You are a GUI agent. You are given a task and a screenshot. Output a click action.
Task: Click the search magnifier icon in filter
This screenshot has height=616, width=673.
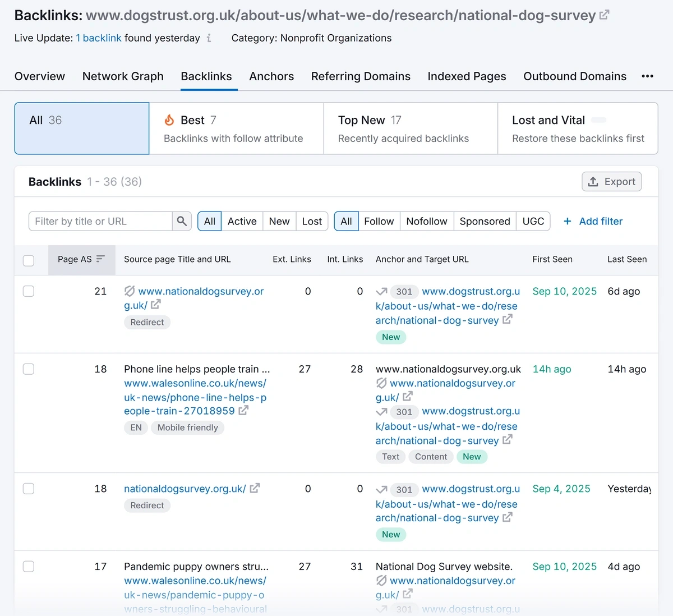coord(182,221)
